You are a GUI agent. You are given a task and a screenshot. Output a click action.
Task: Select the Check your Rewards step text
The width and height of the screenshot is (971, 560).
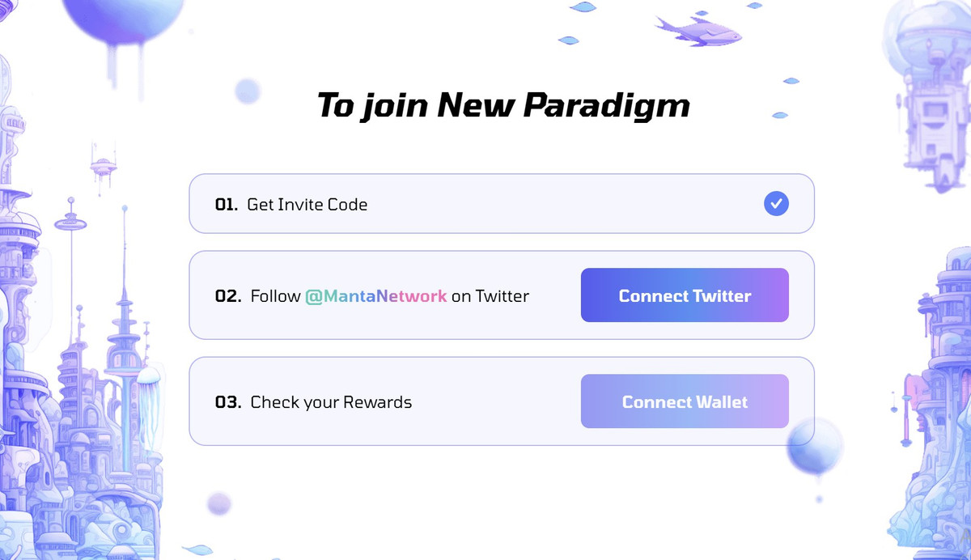pyautogui.click(x=331, y=402)
